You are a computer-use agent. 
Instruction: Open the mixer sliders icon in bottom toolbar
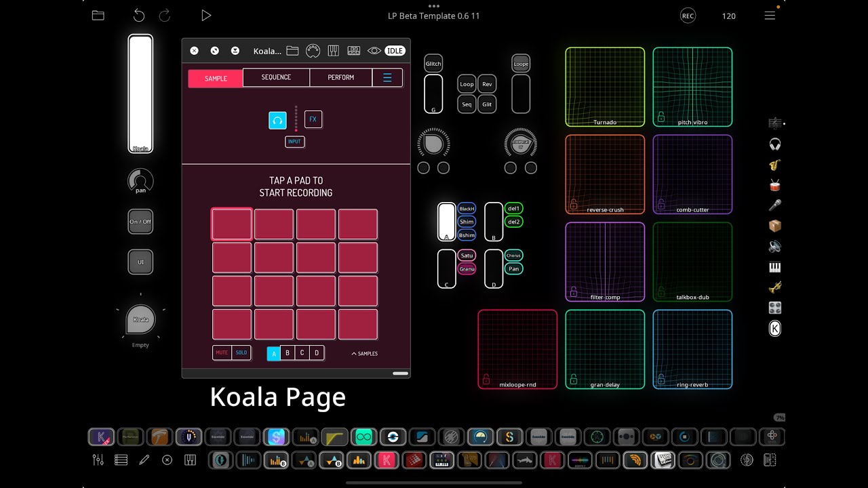click(98, 460)
